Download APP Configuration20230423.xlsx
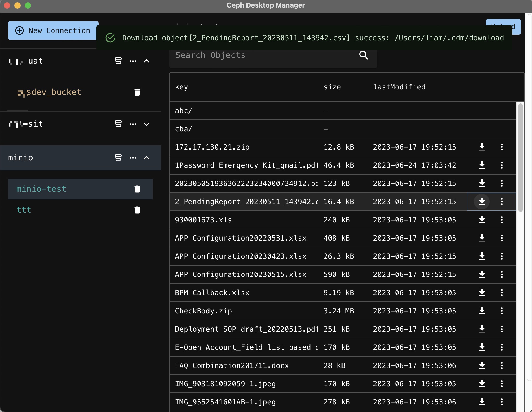The image size is (532, 412). click(x=482, y=256)
